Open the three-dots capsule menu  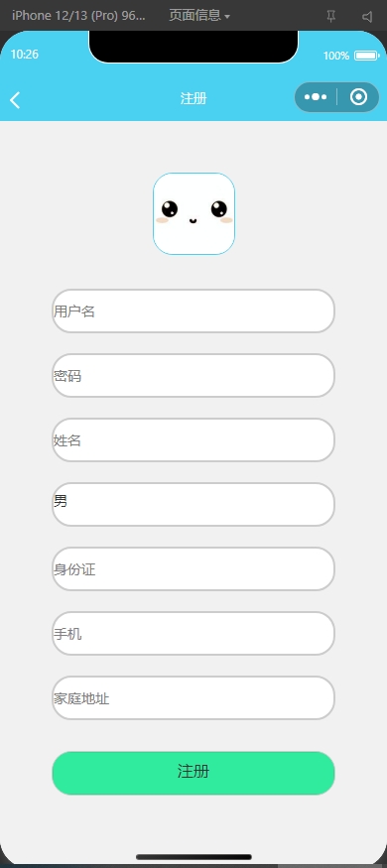point(316,97)
